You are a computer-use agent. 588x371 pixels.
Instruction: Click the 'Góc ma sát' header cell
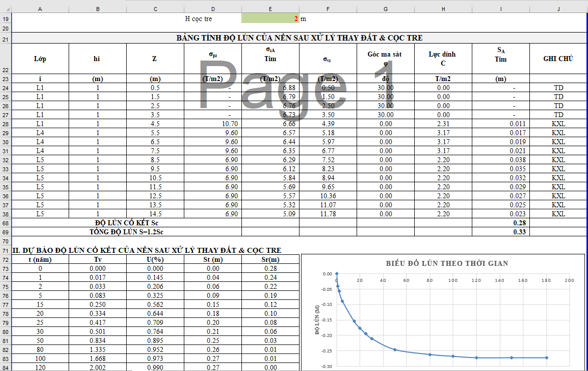(385, 59)
